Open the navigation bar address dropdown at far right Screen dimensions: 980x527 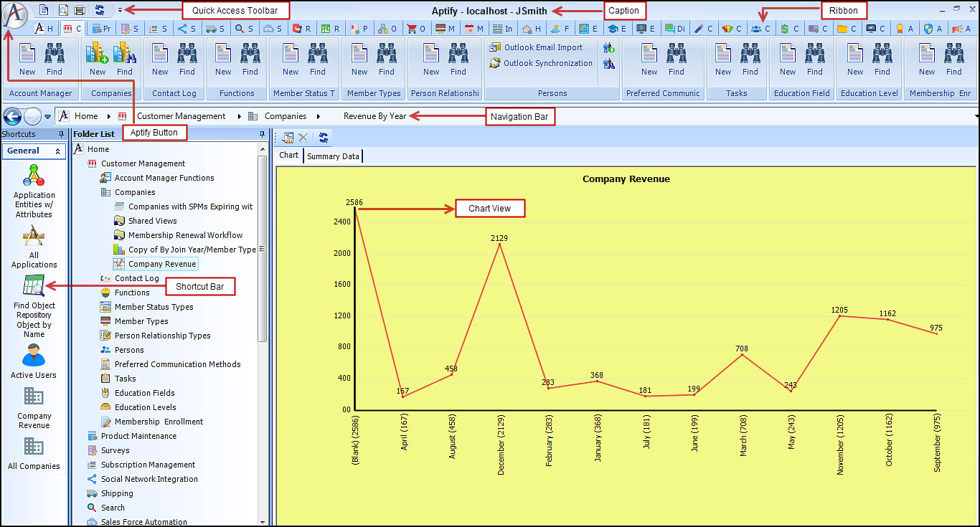pyautogui.click(x=976, y=117)
